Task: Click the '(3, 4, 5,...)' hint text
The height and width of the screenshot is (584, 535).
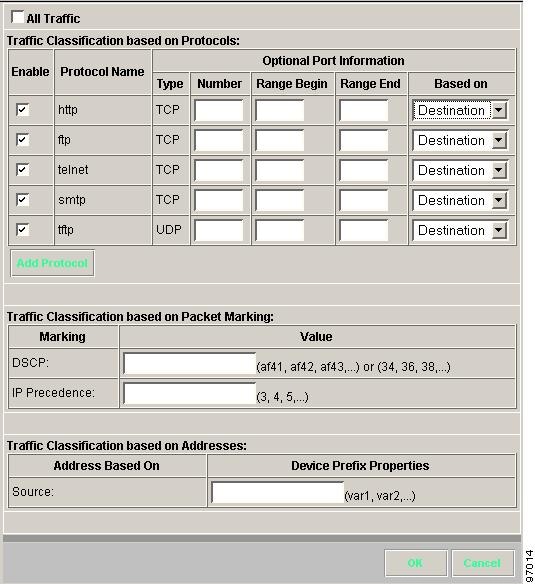Action: coord(282,397)
